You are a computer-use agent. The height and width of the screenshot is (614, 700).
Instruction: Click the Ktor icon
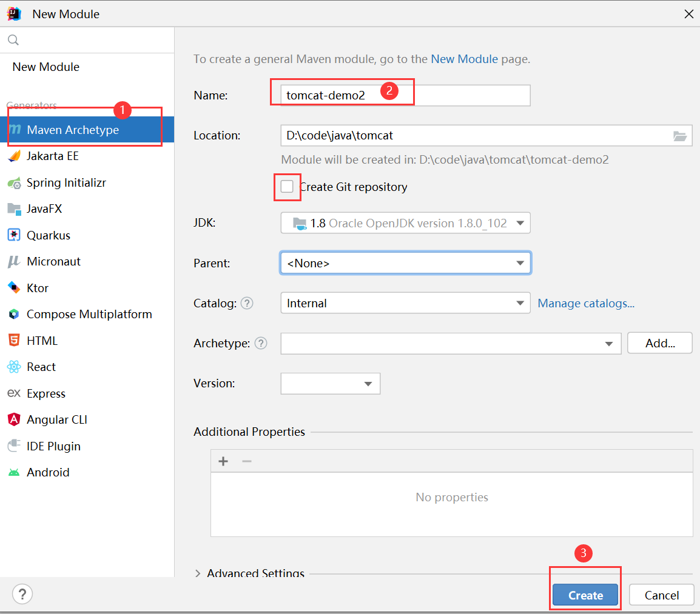[15, 288]
